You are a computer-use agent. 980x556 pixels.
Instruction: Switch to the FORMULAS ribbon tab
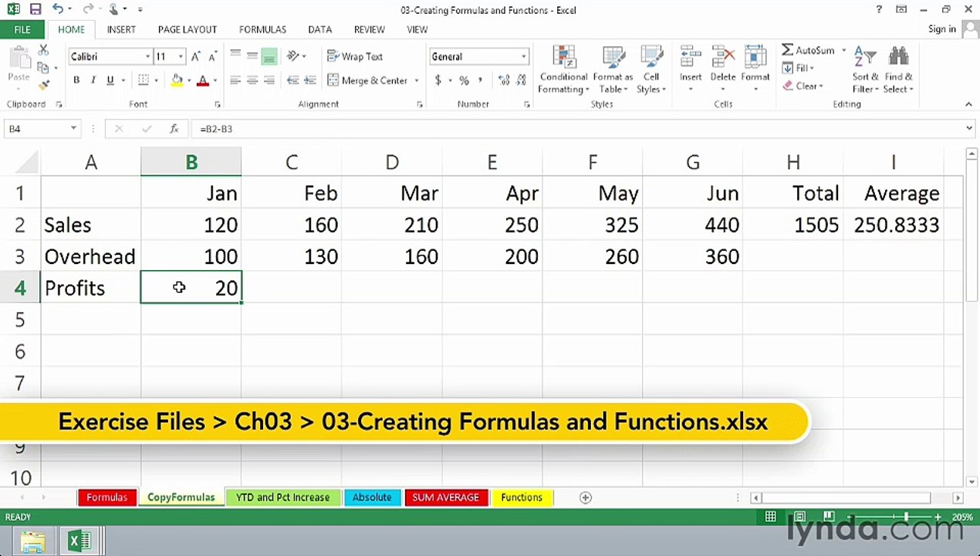(262, 29)
